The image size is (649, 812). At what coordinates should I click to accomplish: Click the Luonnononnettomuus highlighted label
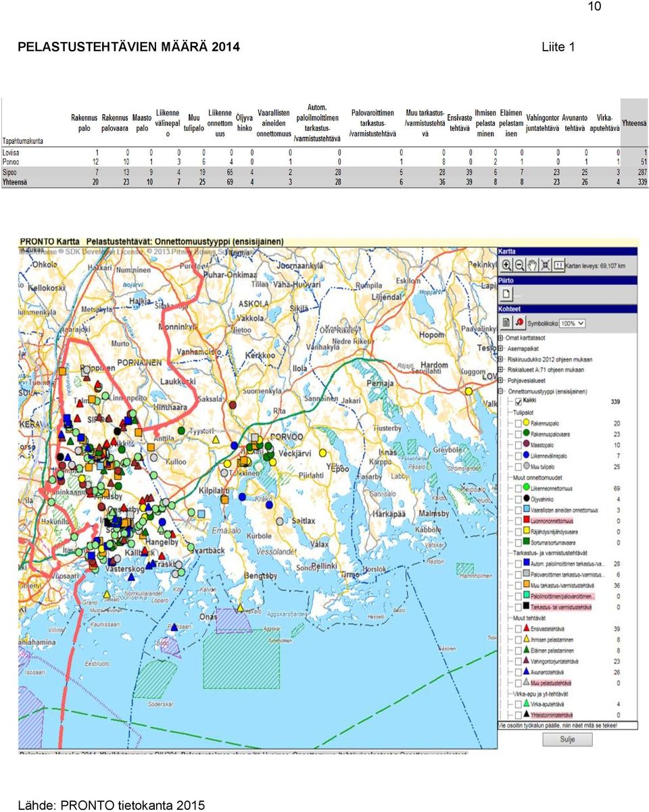552,520
